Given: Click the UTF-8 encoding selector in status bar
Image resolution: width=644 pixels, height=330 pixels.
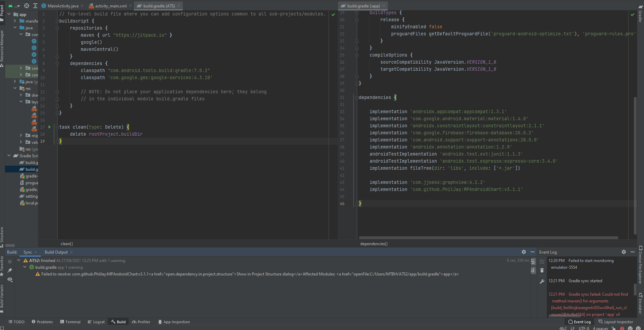Looking at the screenshot, I should coord(584,328).
